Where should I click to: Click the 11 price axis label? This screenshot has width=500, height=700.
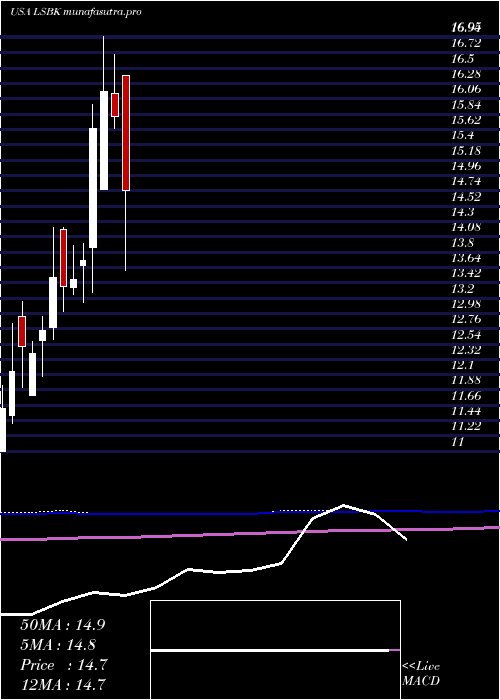point(458,442)
